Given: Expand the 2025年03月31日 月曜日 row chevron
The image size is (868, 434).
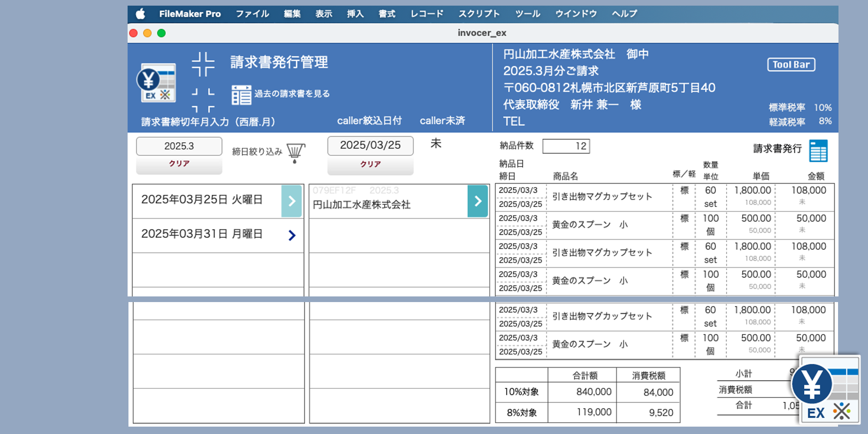Looking at the screenshot, I should click(292, 235).
